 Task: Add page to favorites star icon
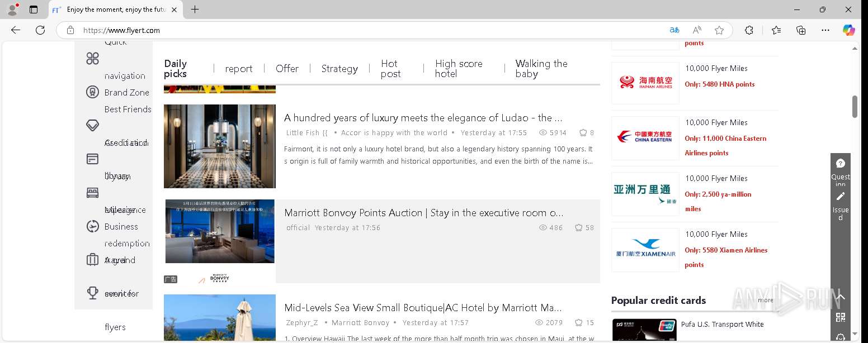click(x=719, y=30)
